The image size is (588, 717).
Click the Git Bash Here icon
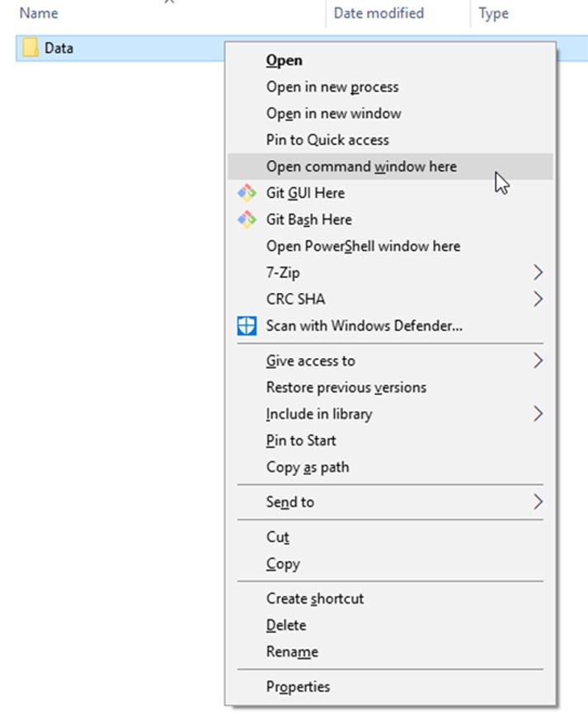click(247, 219)
